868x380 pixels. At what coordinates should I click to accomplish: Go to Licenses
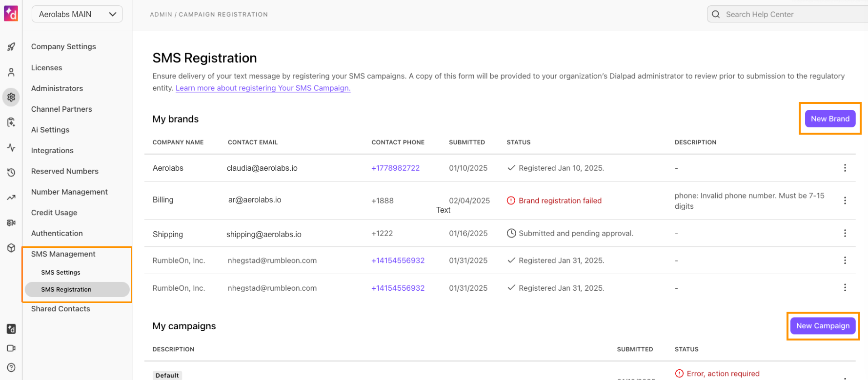(x=47, y=67)
